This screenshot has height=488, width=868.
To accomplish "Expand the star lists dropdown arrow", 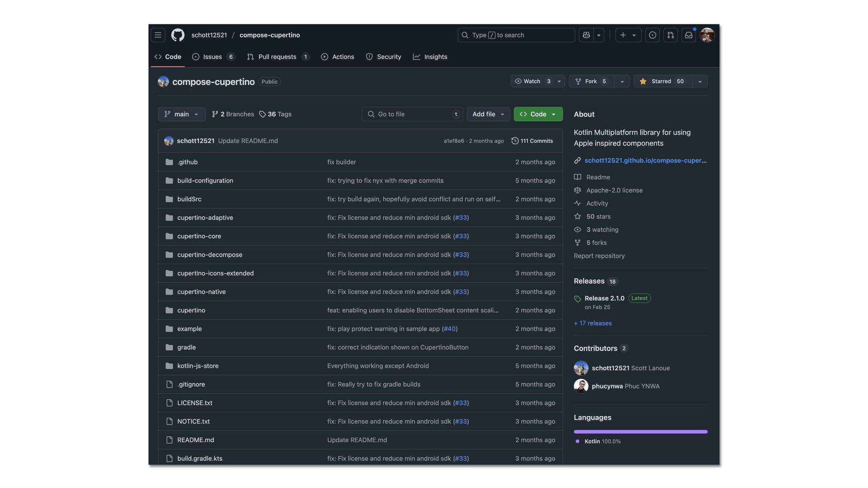I will point(700,81).
